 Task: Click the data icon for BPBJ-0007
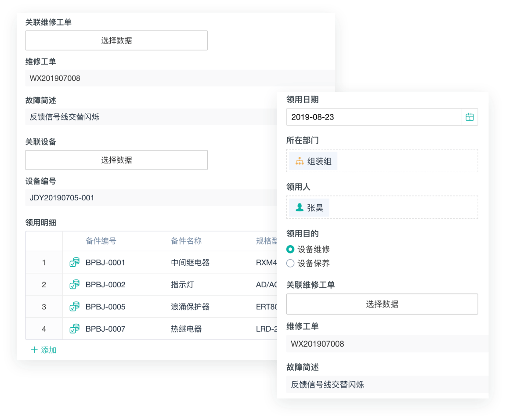(x=75, y=328)
